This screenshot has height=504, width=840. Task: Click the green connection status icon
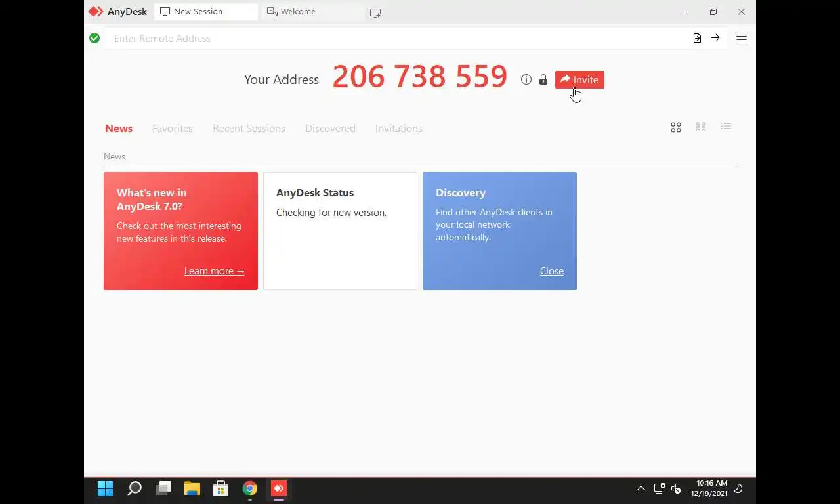tap(94, 38)
